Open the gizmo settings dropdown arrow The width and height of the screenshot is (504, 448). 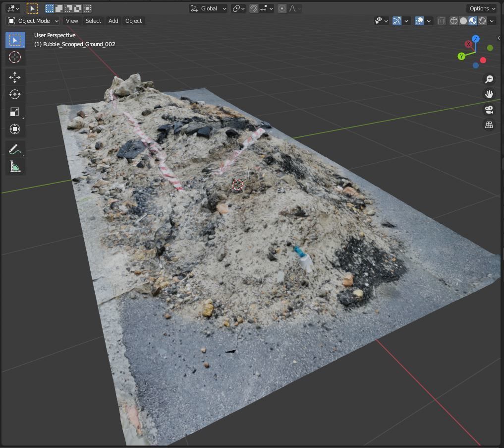point(406,21)
